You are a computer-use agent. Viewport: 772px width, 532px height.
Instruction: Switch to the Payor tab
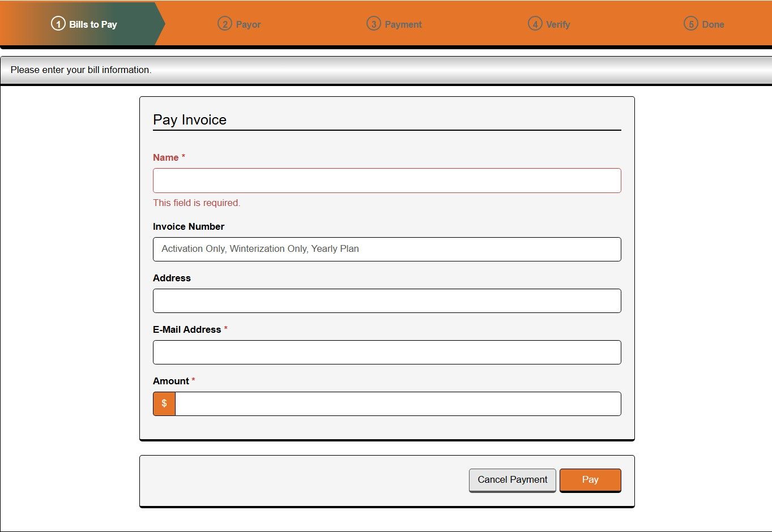(x=239, y=24)
